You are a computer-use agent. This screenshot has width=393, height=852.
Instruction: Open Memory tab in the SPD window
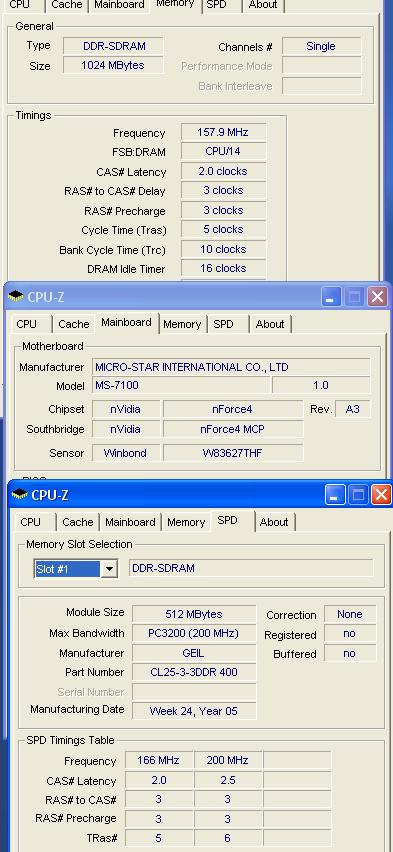click(186, 522)
